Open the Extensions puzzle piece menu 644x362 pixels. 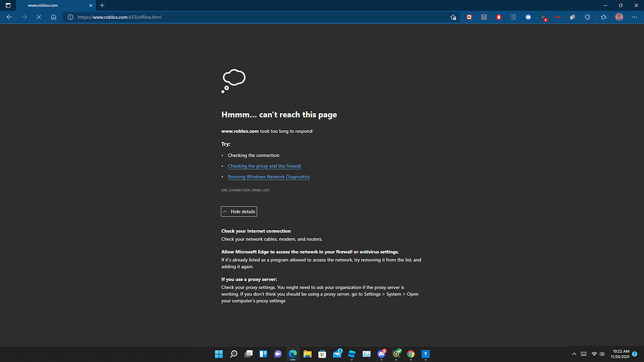(x=587, y=17)
